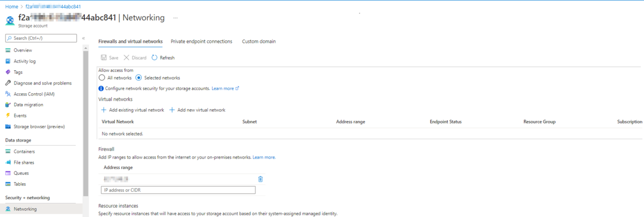Switch to Firewalls and virtual networks tab

[130, 41]
